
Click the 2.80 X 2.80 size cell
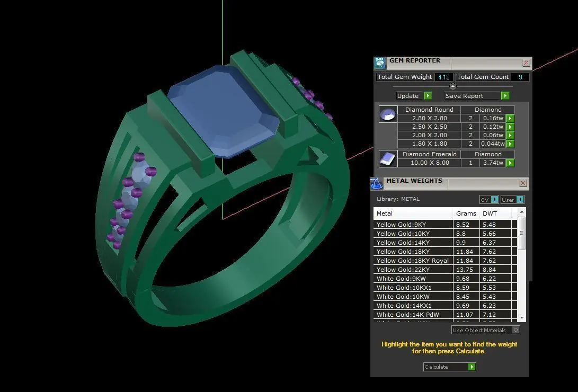coord(430,118)
